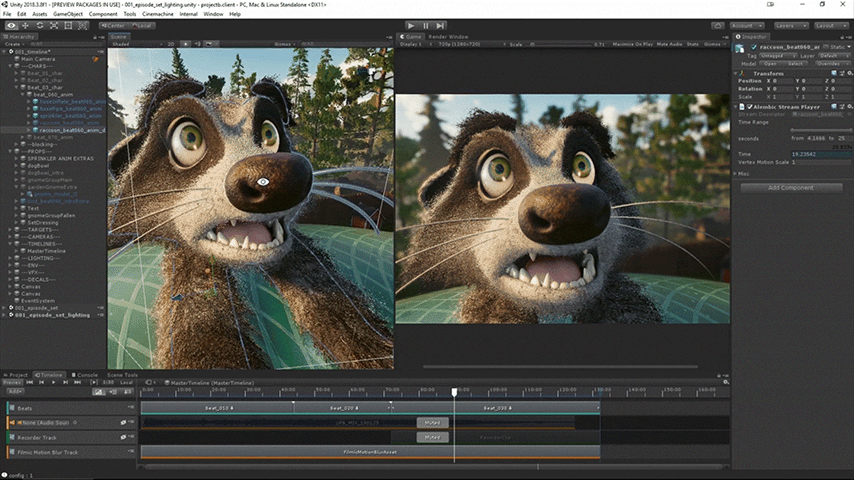The width and height of the screenshot is (854, 480).
Task: Open the Layout dropdown
Action: 831,26
